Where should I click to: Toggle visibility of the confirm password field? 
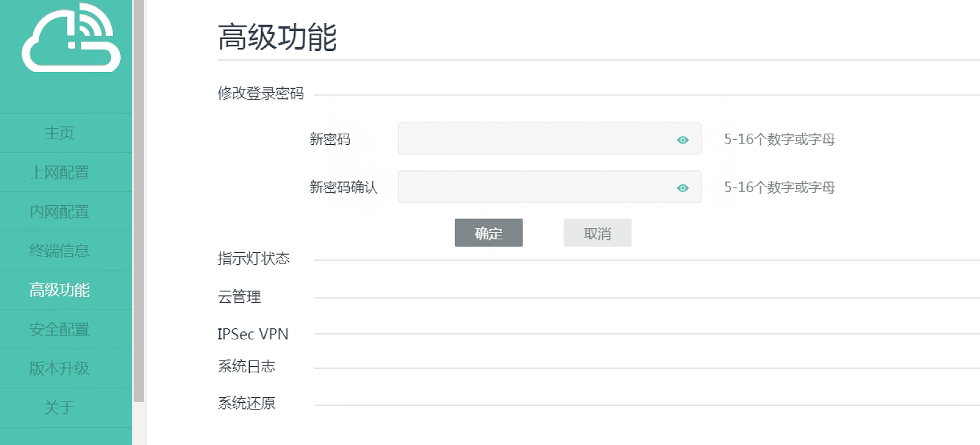click(682, 188)
